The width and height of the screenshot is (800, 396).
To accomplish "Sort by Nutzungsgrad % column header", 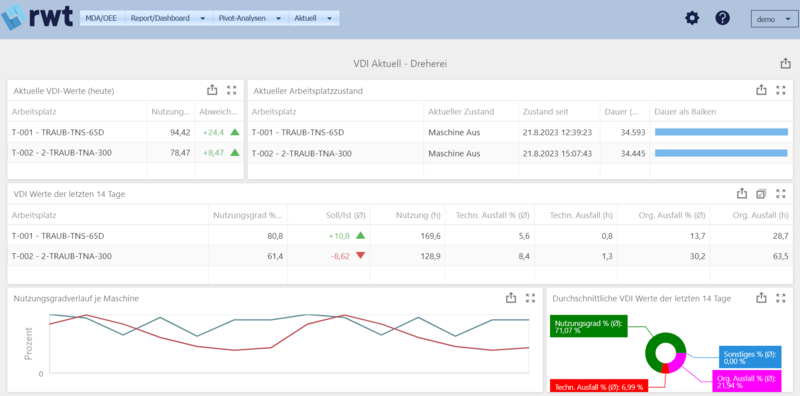I will pos(247,215).
